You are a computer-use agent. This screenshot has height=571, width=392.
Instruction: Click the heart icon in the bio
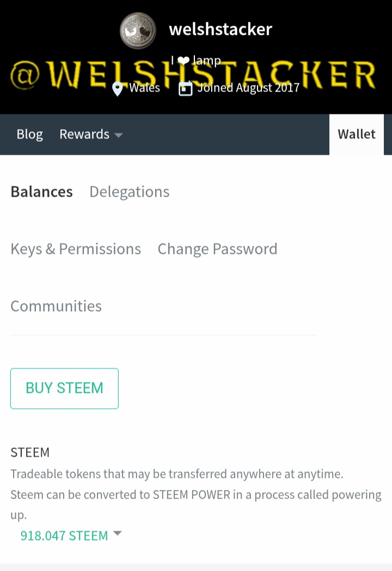(183, 61)
